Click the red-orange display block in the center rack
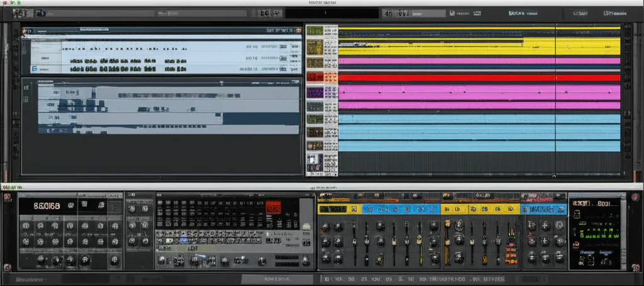This screenshot has width=644, height=286. pos(273,207)
